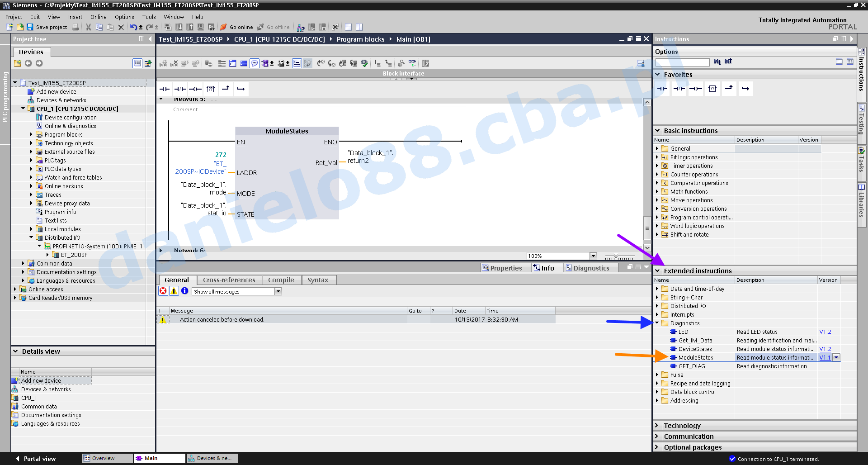Expand the Program blocks tree node
This screenshot has width=868, height=465.
tap(31, 134)
